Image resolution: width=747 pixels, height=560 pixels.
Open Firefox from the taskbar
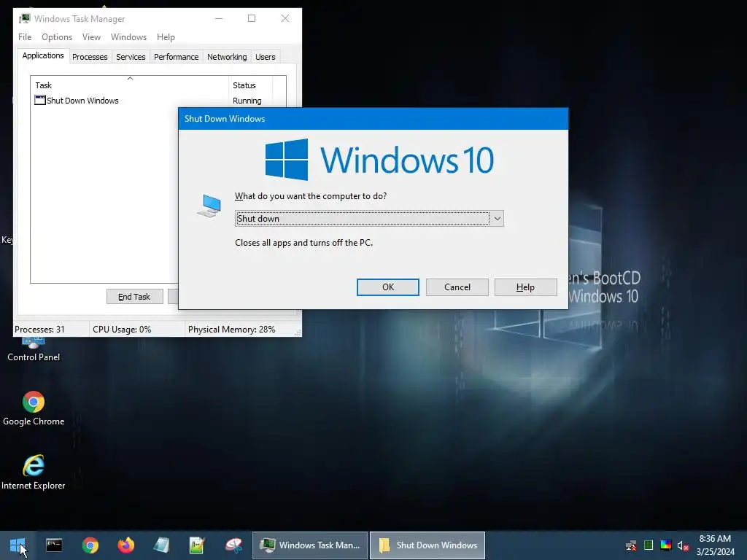125,545
